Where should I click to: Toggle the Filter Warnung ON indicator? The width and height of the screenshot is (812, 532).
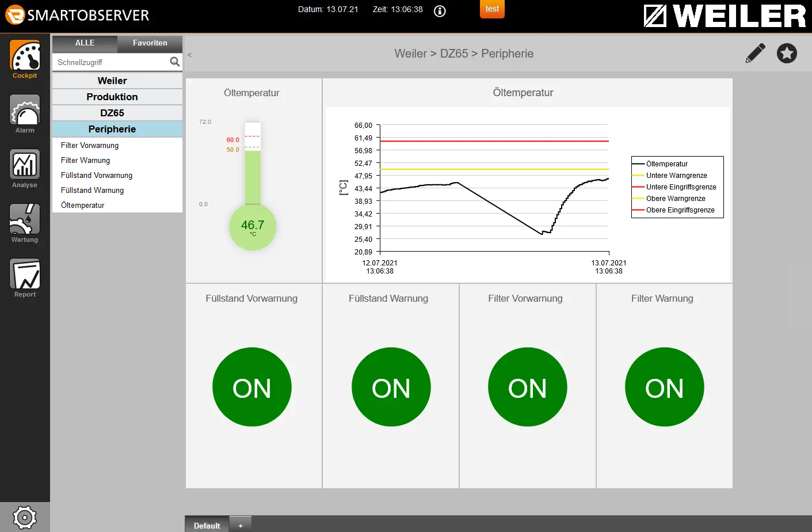pos(664,387)
